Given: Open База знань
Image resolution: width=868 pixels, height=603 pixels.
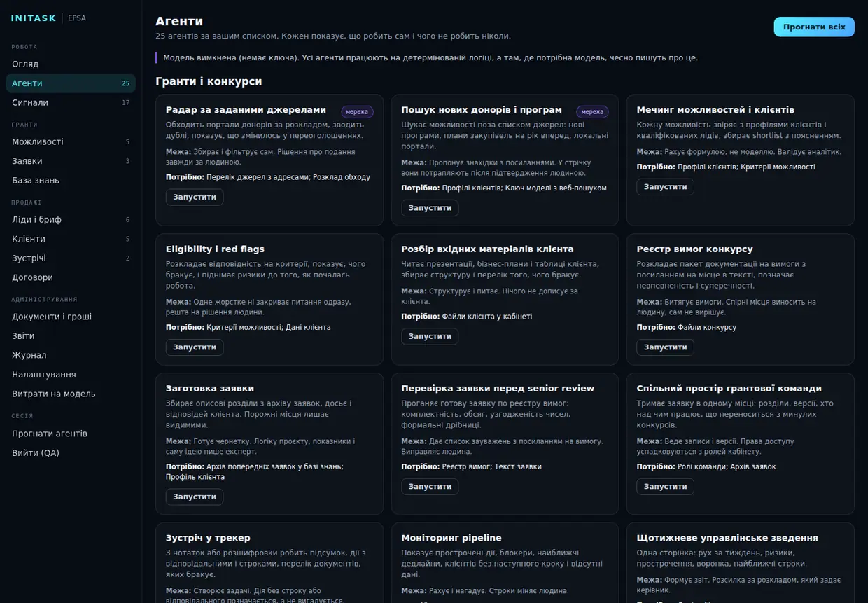Looking at the screenshot, I should (71, 180).
